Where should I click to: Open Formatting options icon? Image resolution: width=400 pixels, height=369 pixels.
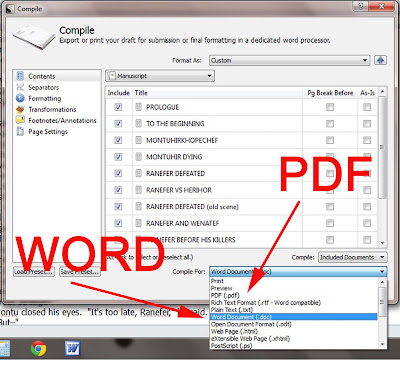20,98
